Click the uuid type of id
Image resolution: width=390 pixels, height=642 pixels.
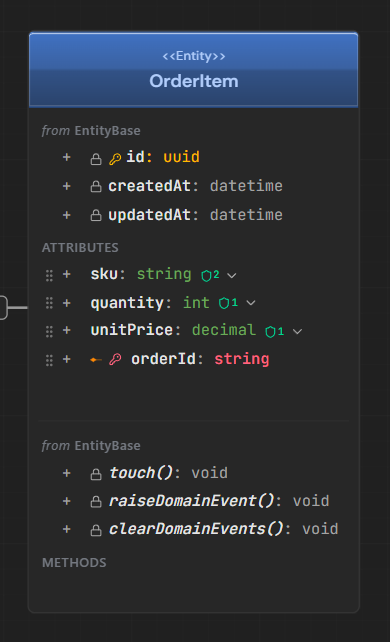pos(181,157)
